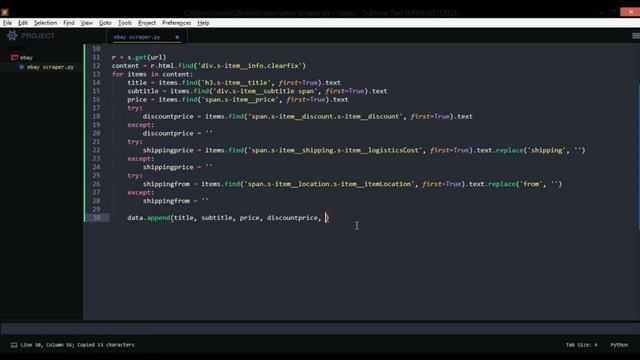Click 'content' on line 12
Image resolution: width=640 pixels, height=360 pixels.
coord(126,66)
